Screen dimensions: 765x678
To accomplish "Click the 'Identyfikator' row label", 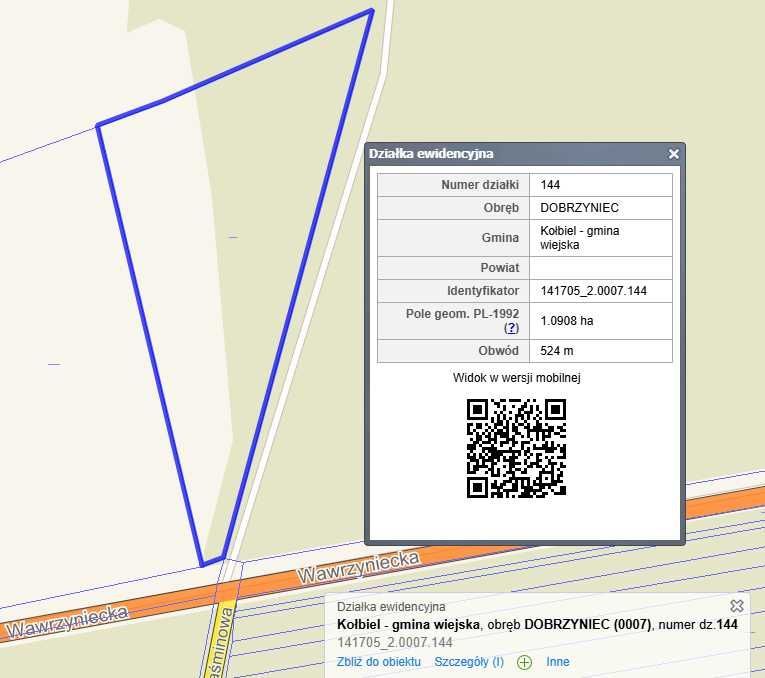I will (483, 291).
